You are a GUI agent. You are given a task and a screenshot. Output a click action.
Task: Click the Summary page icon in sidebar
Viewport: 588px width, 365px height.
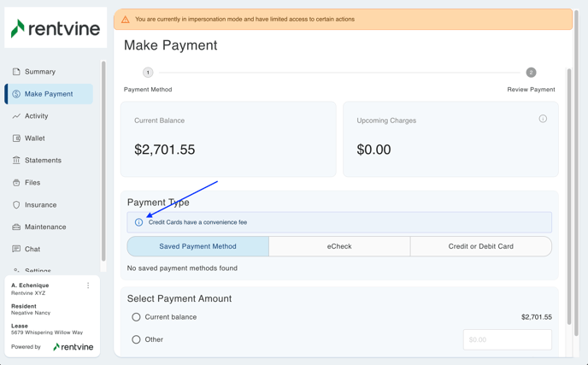(16, 72)
